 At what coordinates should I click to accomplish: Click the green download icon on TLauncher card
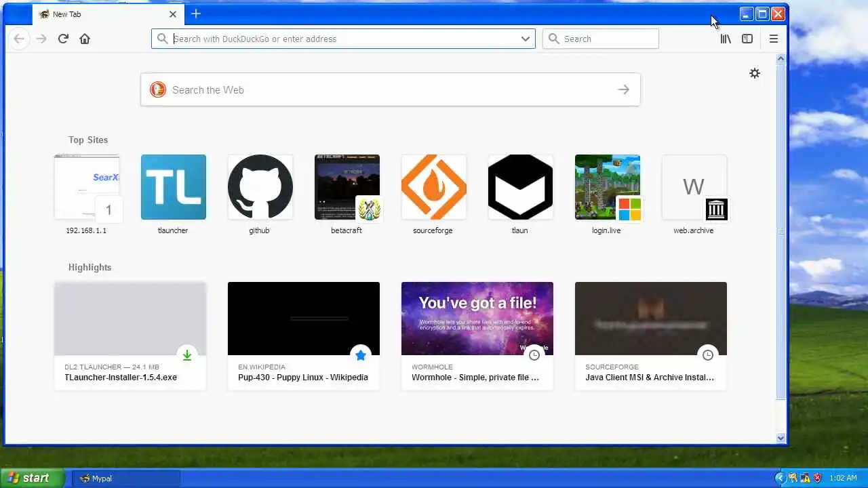pos(187,355)
